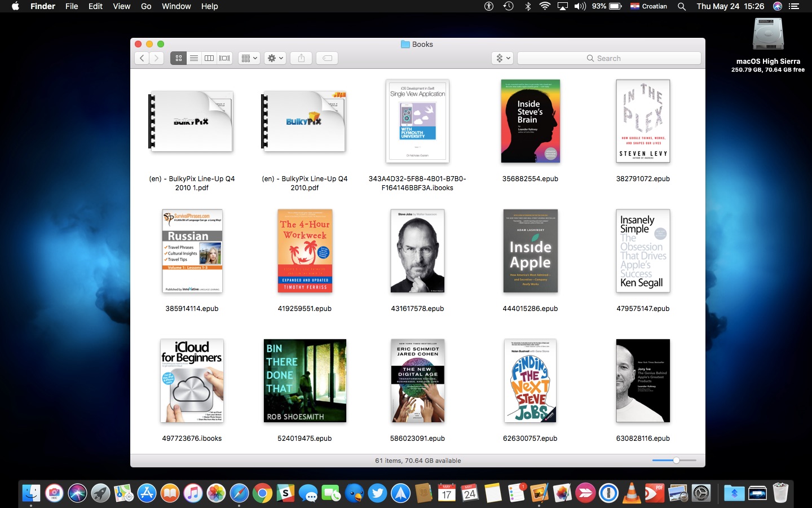Click the forward navigation button
This screenshot has width=812, height=508.
pyautogui.click(x=156, y=58)
